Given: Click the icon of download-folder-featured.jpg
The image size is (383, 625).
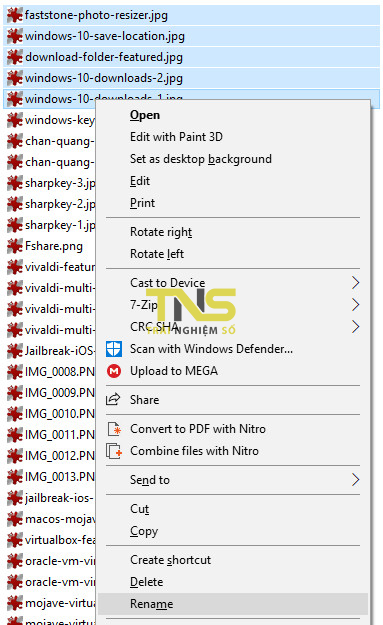Looking at the screenshot, I should click(x=15, y=57).
